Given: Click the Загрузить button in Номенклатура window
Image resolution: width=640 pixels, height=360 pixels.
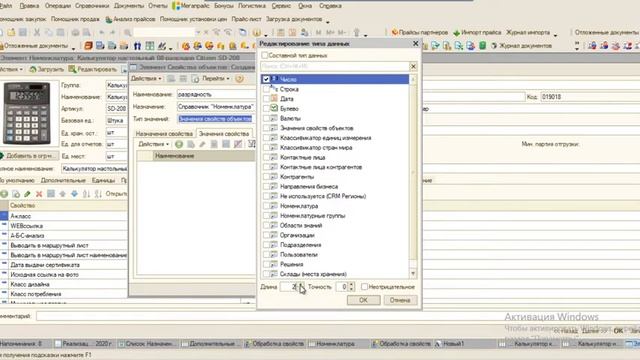Looking at the screenshot, I should pos(46,69).
